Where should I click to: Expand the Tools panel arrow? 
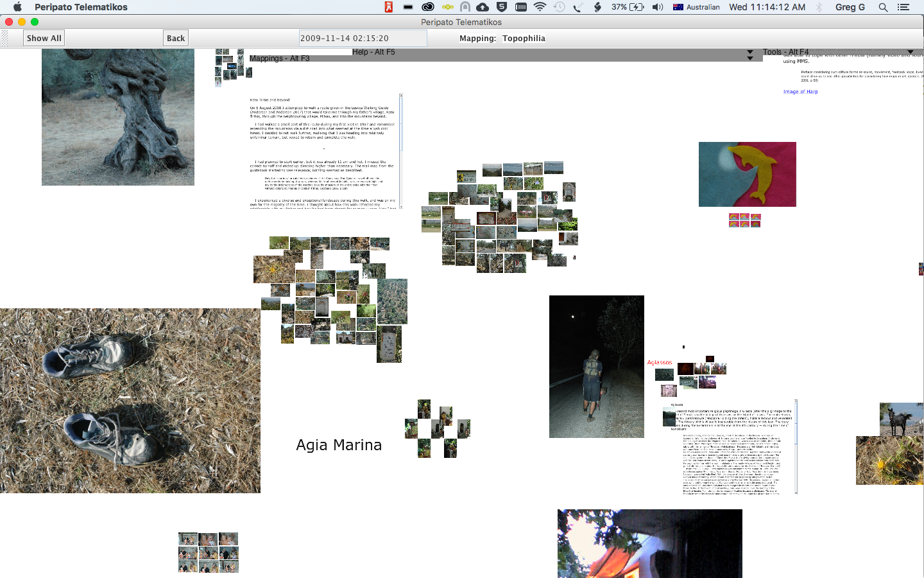910,52
